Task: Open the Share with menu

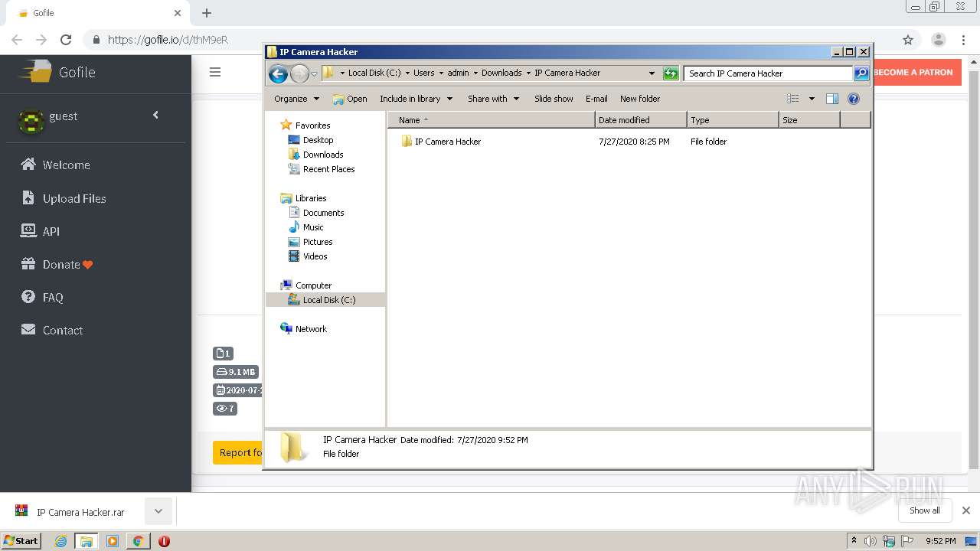Action: [x=493, y=99]
